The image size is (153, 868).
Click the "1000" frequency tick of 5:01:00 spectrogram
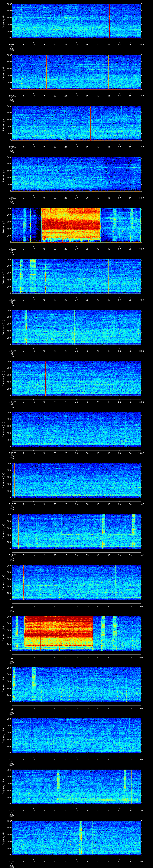(8, 4)
